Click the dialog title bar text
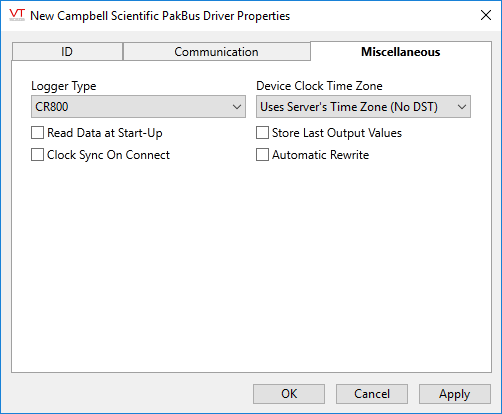 [160, 16]
